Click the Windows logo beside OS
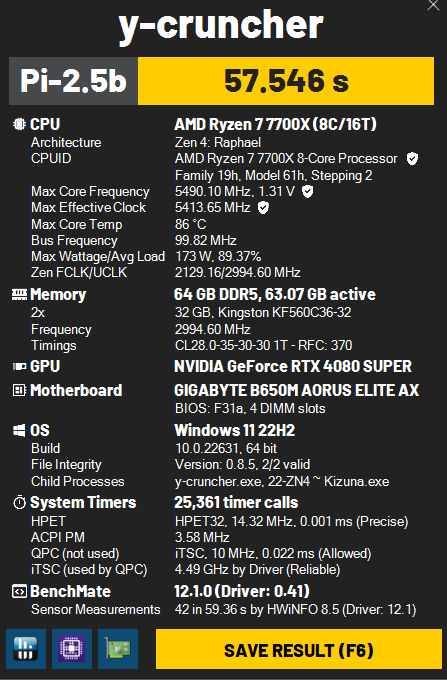The height and width of the screenshot is (680, 447). (19, 431)
